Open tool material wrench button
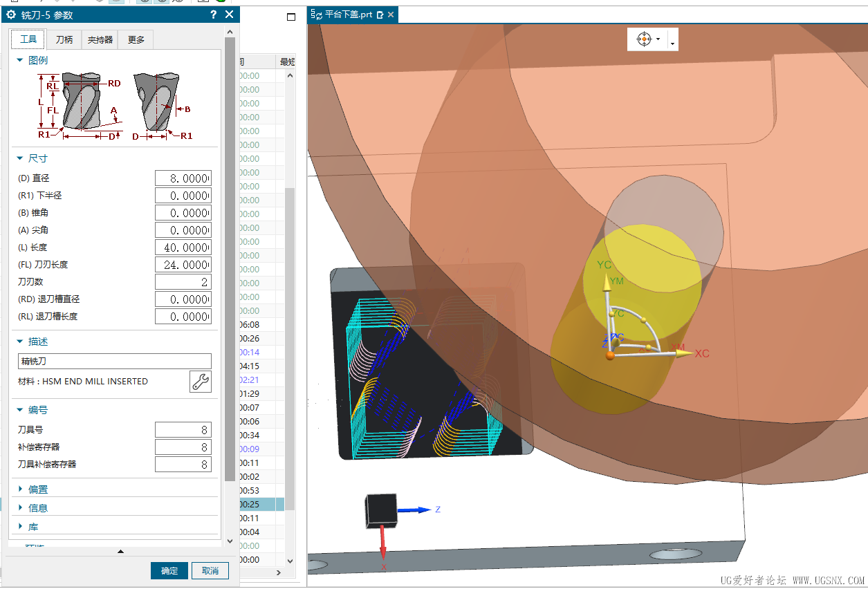The width and height of the screenshot is (868, 589). (201, 382)
